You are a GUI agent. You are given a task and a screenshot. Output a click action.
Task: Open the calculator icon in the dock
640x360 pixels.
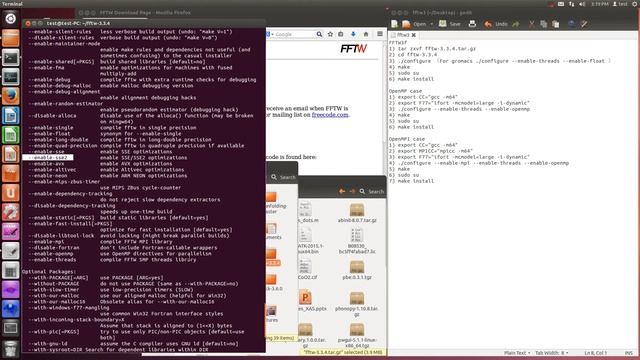point(10,270)
